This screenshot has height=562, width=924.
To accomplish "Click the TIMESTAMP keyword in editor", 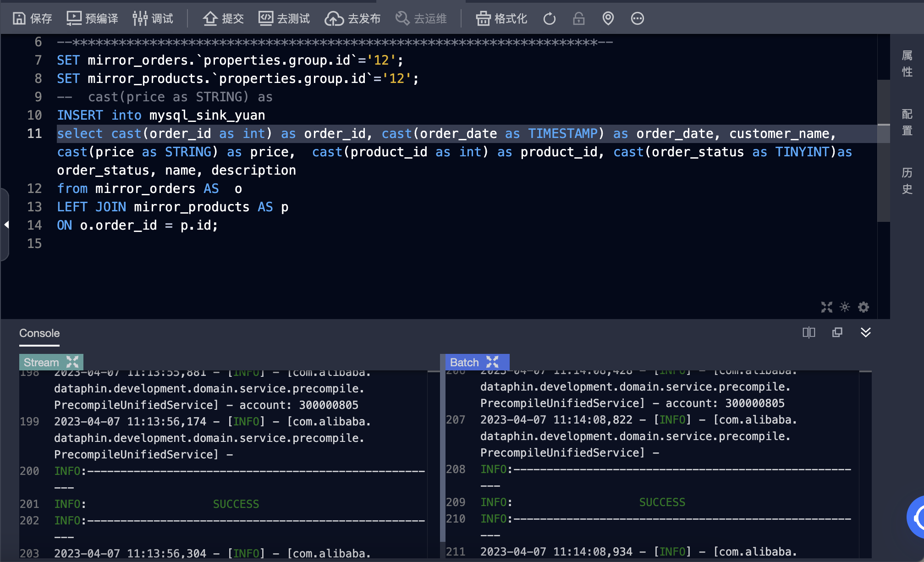I will click(x=563, y=133).
